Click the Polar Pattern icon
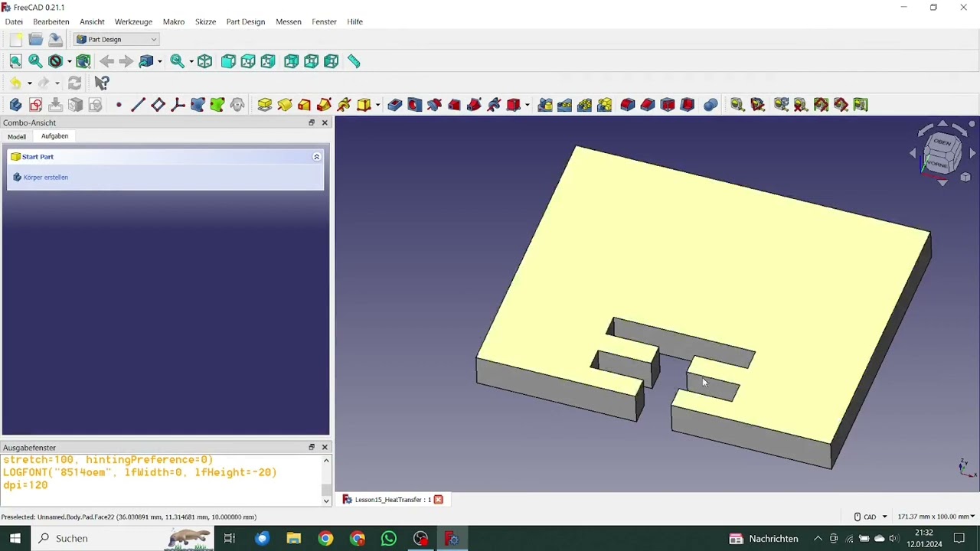Viewport: 980px width, 551px height. coord(585,105)
